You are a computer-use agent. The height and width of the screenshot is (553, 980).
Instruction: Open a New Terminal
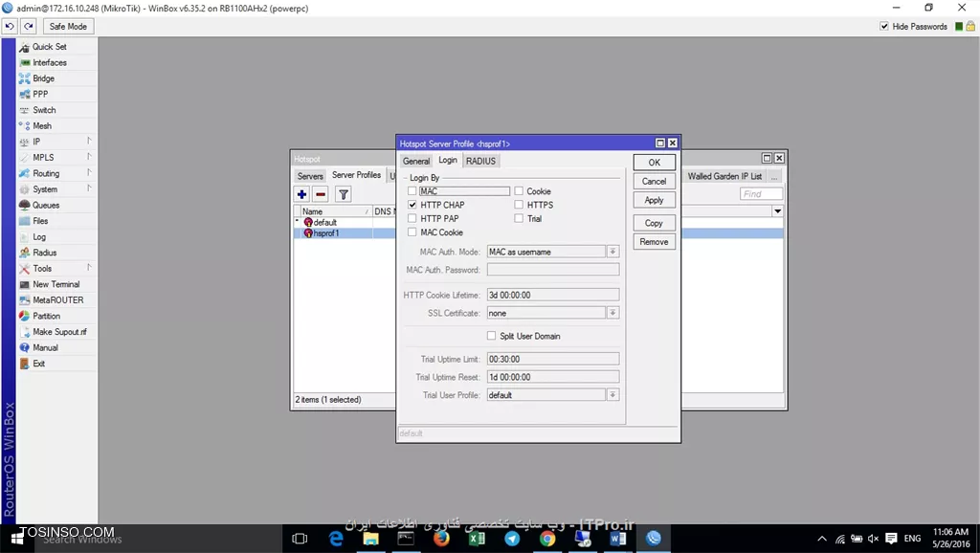(56, 284)
